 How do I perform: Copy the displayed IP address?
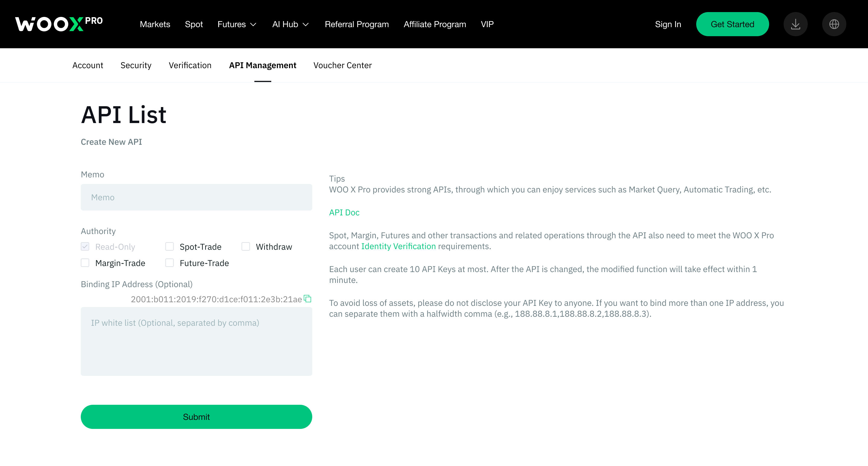click(x=307, y=299)
